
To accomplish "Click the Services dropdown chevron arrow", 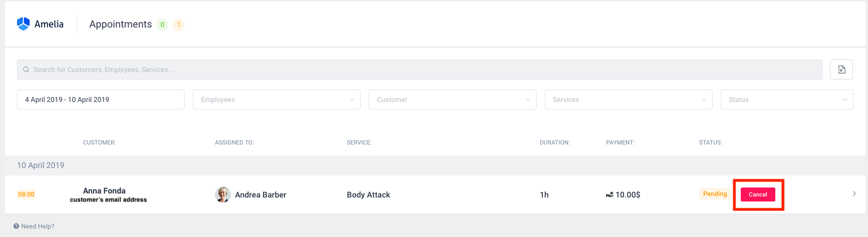I will pyautogui.click(x=704, y=99).
